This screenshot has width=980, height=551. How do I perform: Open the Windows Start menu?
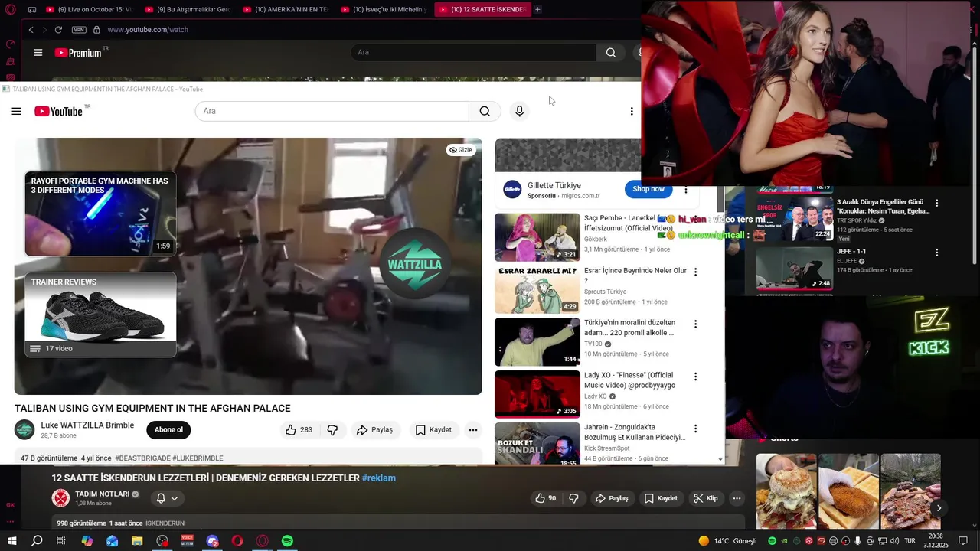[12, 541]
